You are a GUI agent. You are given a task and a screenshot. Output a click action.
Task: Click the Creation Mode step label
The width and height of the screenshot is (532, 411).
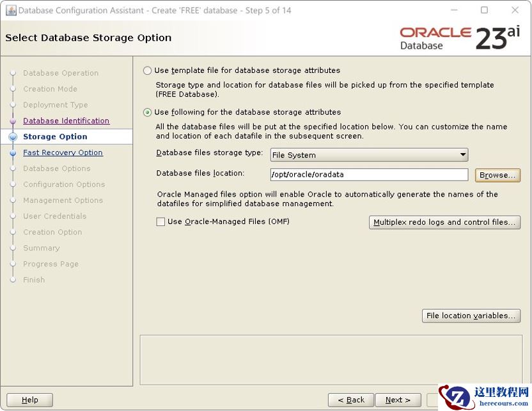(x=51, y=88)
